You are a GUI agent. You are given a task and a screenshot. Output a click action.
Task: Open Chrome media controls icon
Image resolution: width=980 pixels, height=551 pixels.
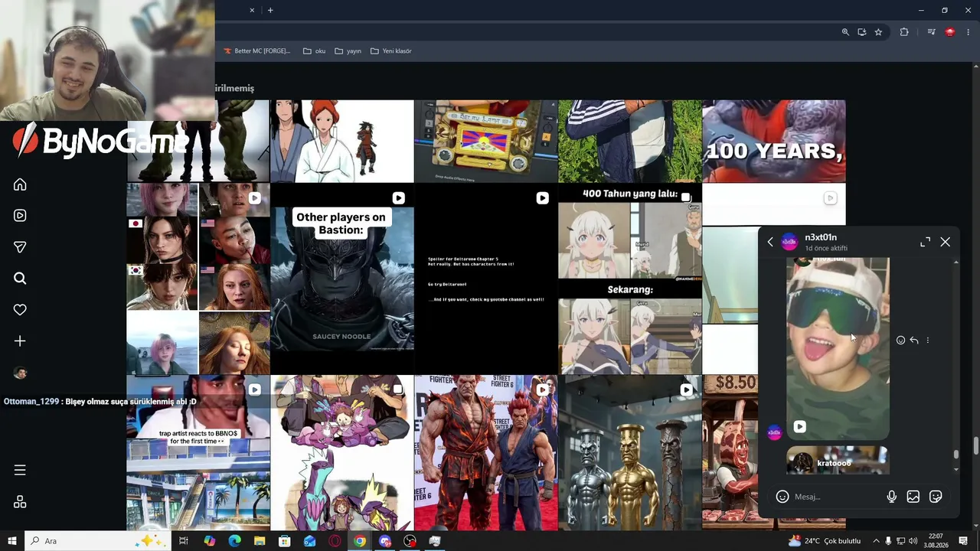[931, 32]
